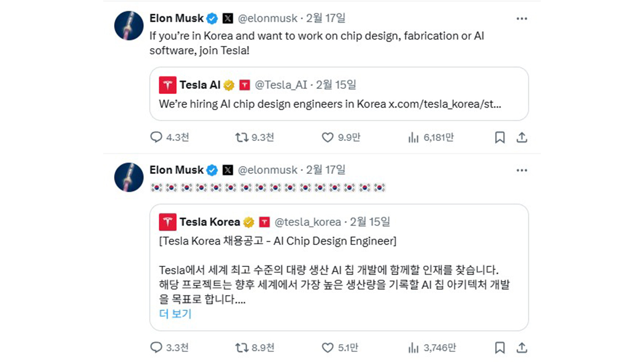The image size is (644, 362).
Task: Like the post with 5.1만 likes
Action: [328, 347]
